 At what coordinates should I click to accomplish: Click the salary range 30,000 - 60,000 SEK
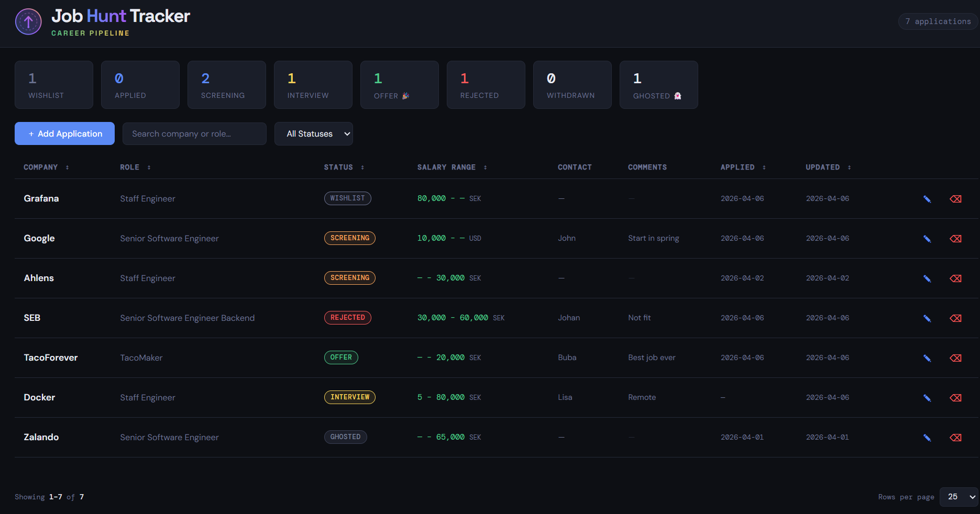coord(461,318)
